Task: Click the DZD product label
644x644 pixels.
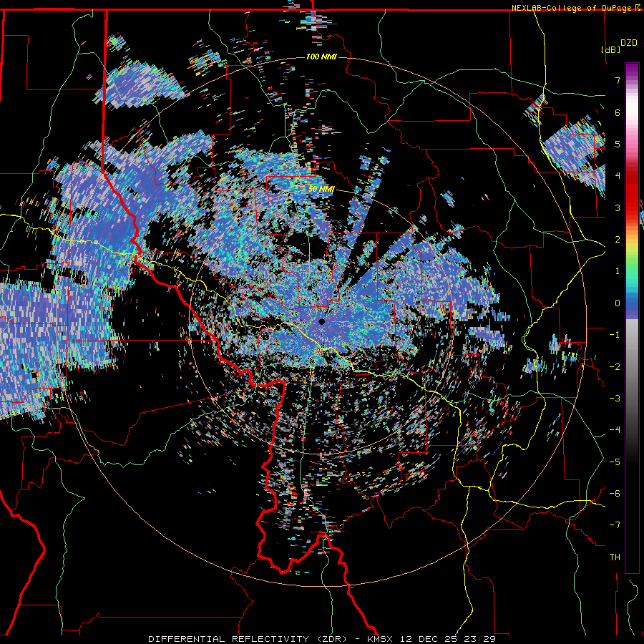Action: [x=629, y=43]
